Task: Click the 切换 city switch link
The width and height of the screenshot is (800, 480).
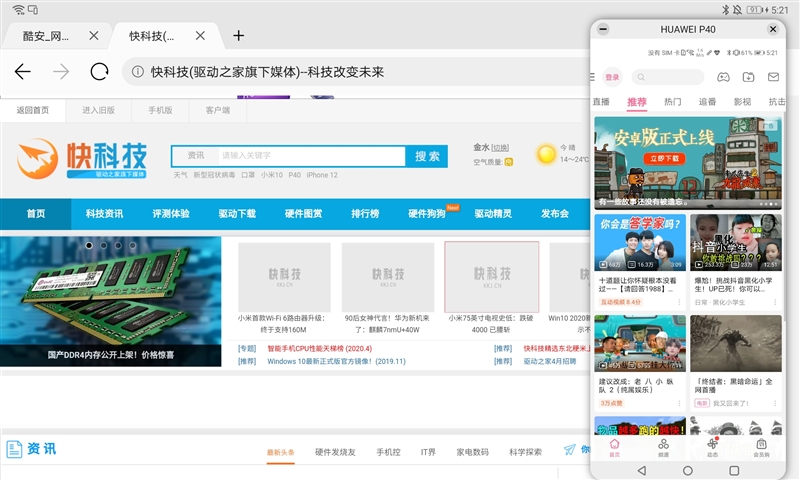Action: pyautogui.click(x=500, y=147)
